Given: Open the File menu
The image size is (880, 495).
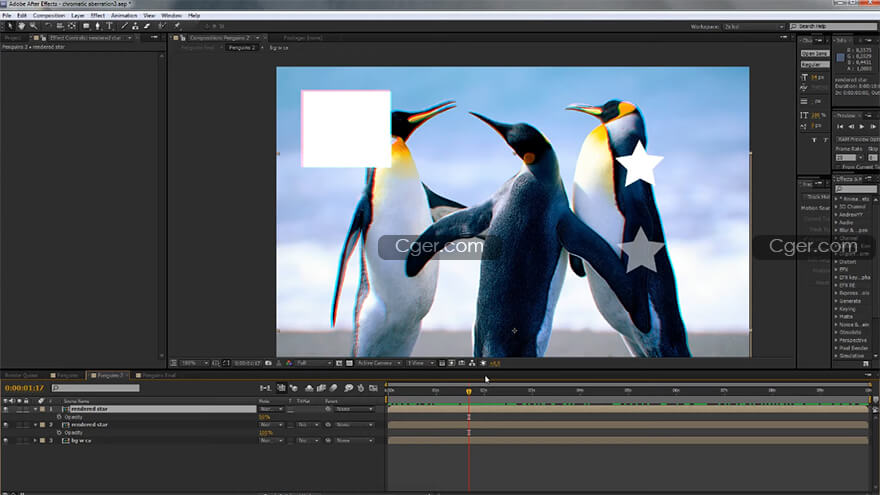Looking at the screenshot, I should click(x=7, y=16).
